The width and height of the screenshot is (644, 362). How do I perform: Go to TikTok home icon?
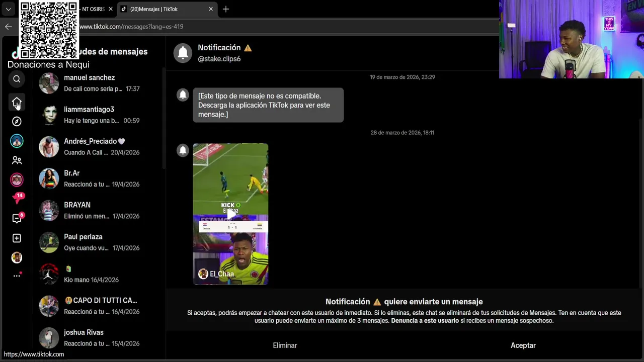[17, 102]
